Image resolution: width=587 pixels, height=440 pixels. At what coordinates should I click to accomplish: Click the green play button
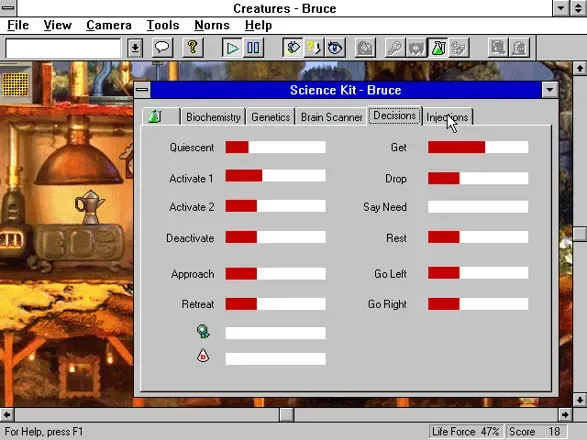232,48
